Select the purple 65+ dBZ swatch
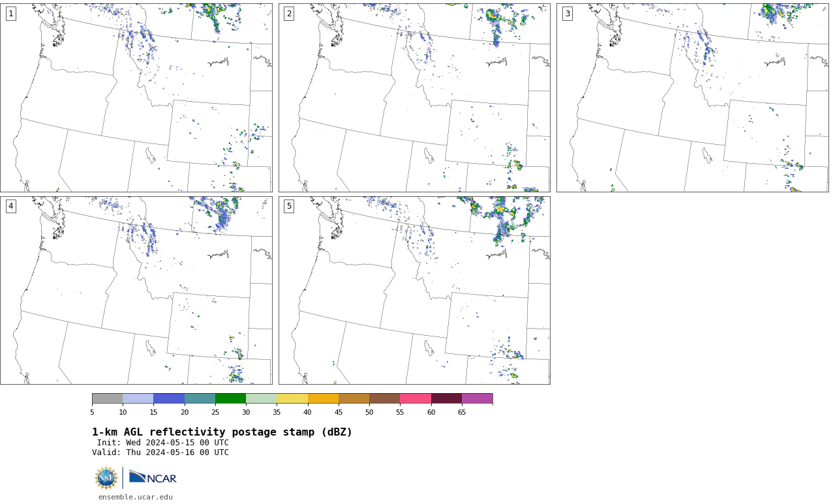Screen dimensions: 835x504 [x=477, y=398]
